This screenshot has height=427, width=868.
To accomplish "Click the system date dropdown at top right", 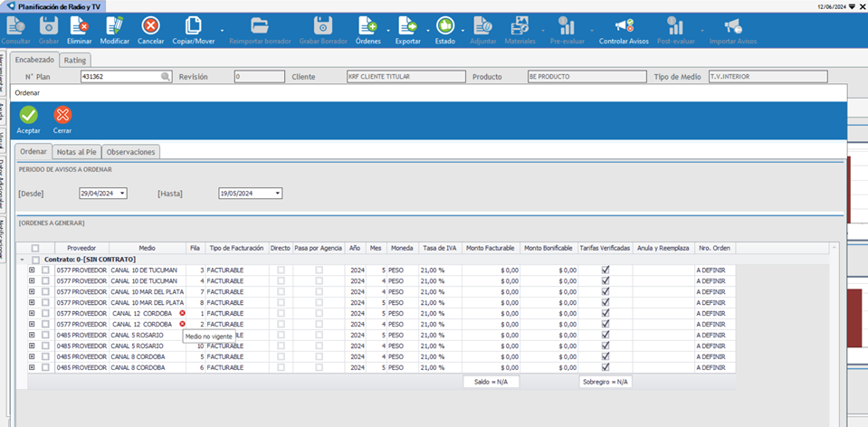I will click(x=852, y=6).
